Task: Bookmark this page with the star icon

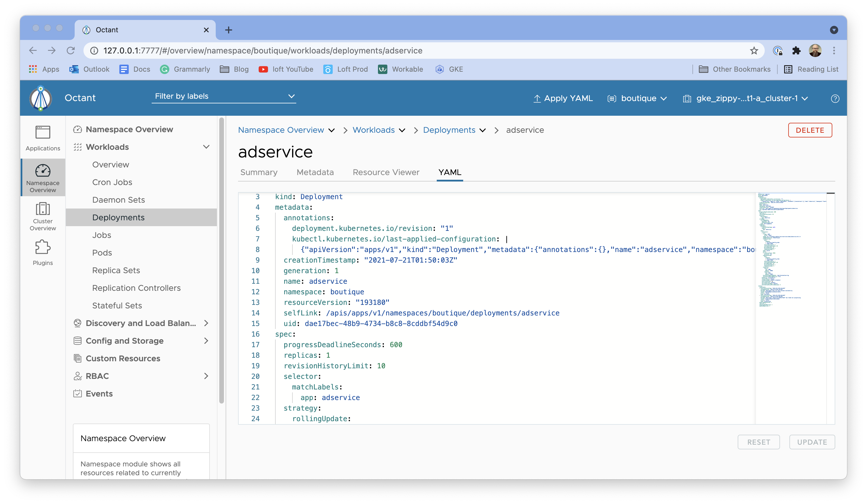Action: click(x=754, y=51)
